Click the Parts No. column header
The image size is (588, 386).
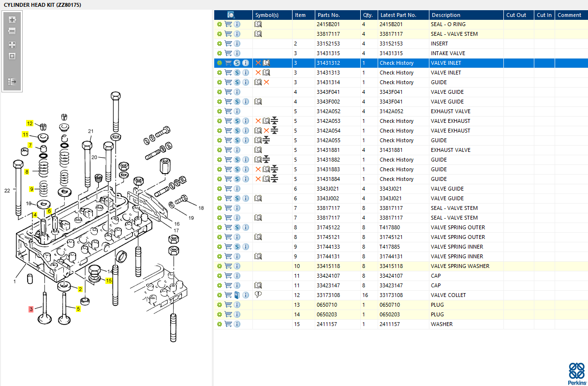click(x=328, y=15)
